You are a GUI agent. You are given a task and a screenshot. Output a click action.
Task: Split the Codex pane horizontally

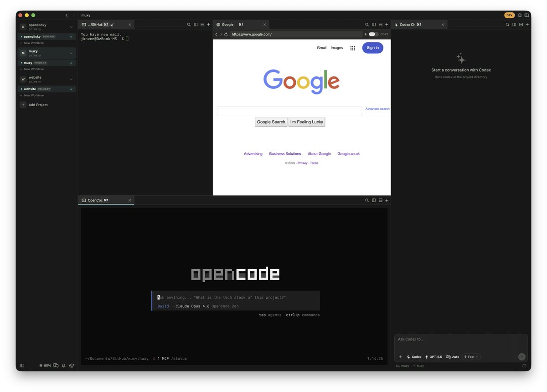pyautogui.click(x=521, y=25)
